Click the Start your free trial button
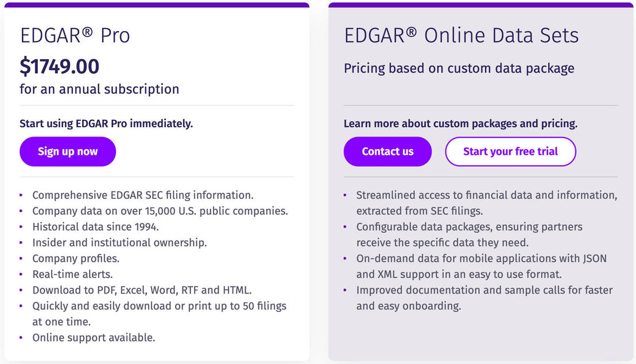The image size is (636, 364). [x=510, y=151]
